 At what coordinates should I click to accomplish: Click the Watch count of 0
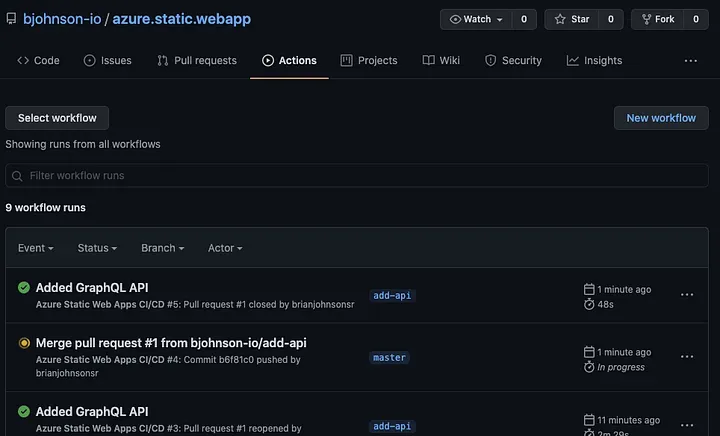[524, 19]
